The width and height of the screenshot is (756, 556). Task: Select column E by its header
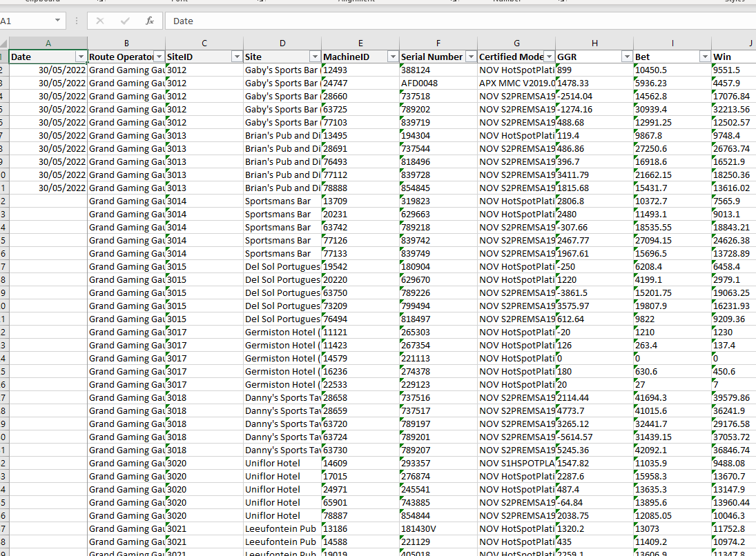(x=360, y=43)
